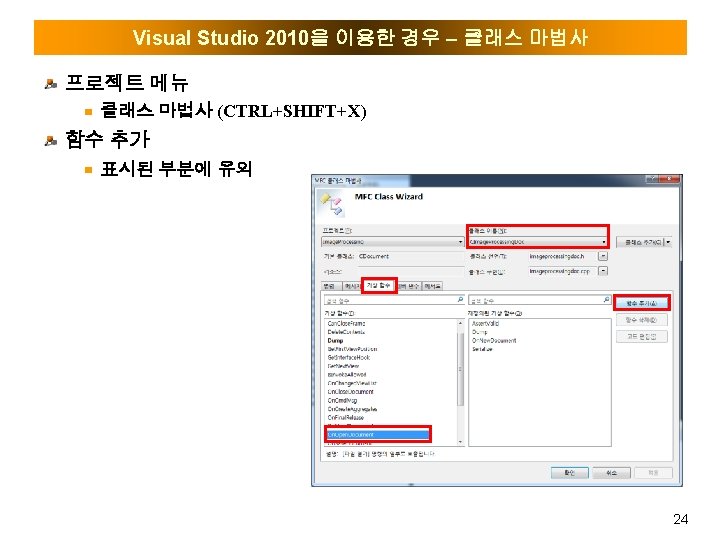Image resolution: width=720 pixels, height=540 pixels.
Task: Select the 가상 함수 tab
Action: point(378,286)
